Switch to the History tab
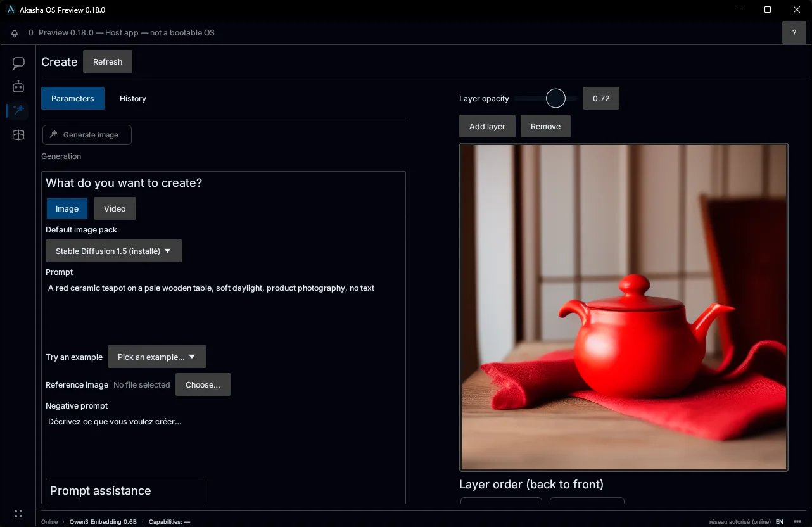 (133, 98)
